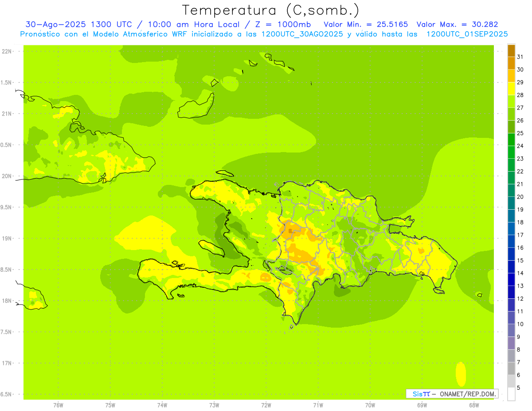Screen dimensions: 532x411
Task: Click the "9.5N" latitude axis label
Action: [x=7, y=207]
